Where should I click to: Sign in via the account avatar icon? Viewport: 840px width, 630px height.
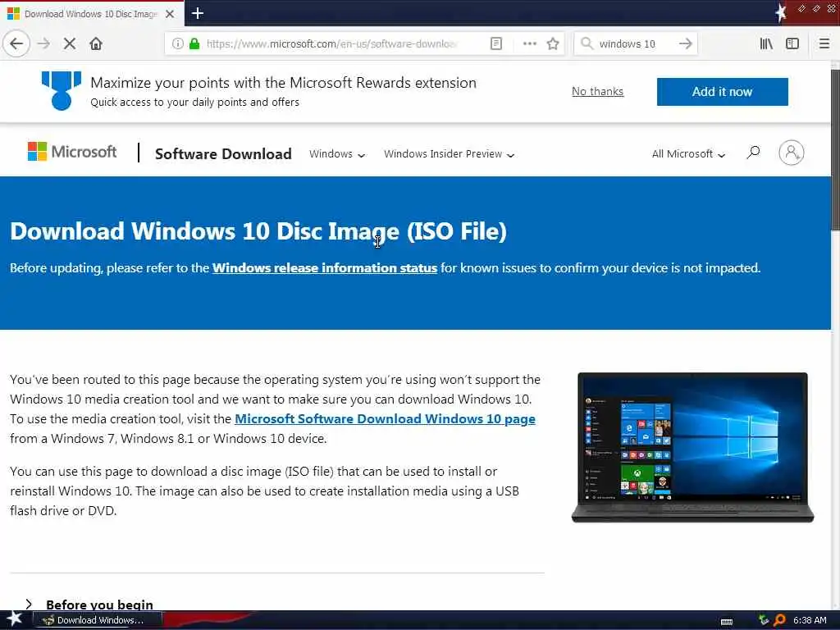tap(792, 153)
